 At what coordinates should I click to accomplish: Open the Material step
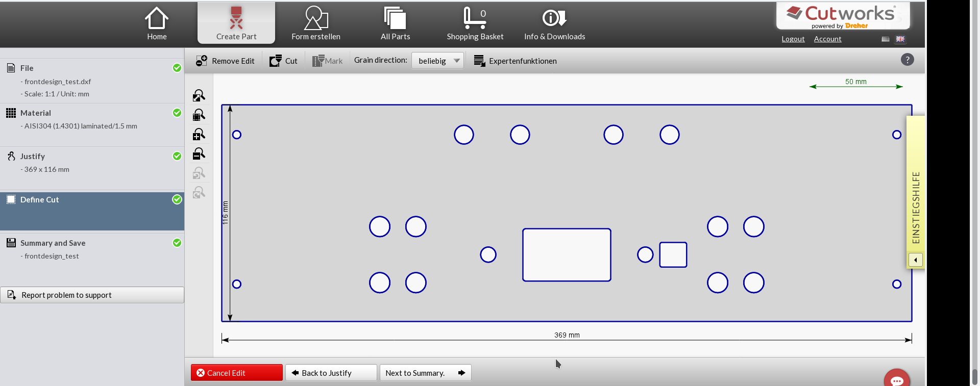tap(92, 125)
